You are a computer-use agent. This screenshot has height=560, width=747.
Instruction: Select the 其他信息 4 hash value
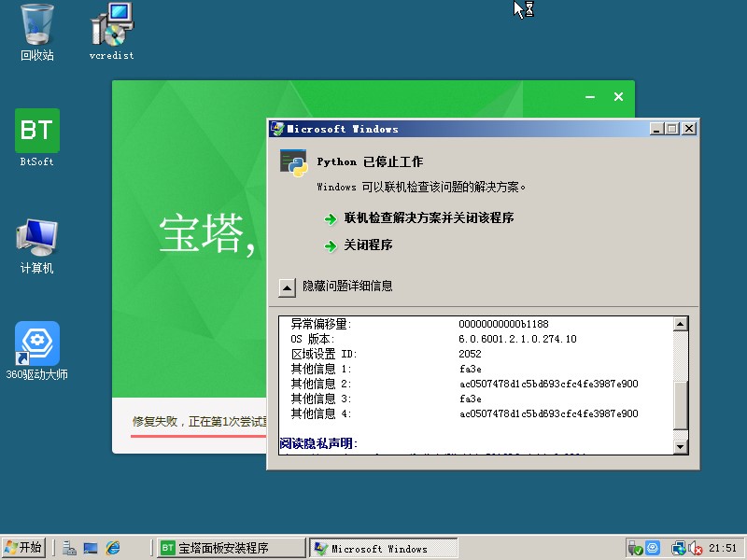click(x=549, y=413)
